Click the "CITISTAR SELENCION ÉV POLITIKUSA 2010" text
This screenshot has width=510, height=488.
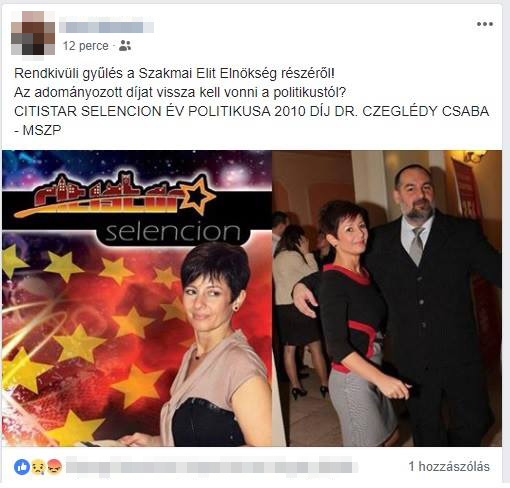[160, 111]
